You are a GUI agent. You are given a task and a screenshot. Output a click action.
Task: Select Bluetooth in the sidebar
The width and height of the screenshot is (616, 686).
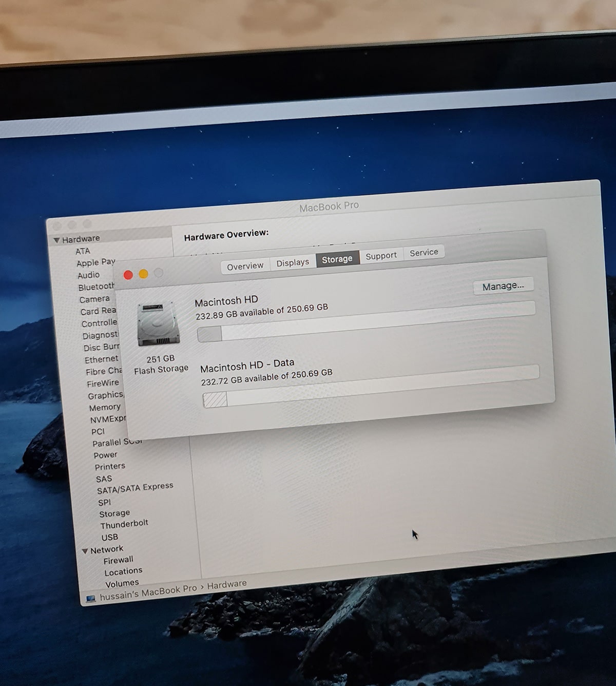tap(97, 287)
